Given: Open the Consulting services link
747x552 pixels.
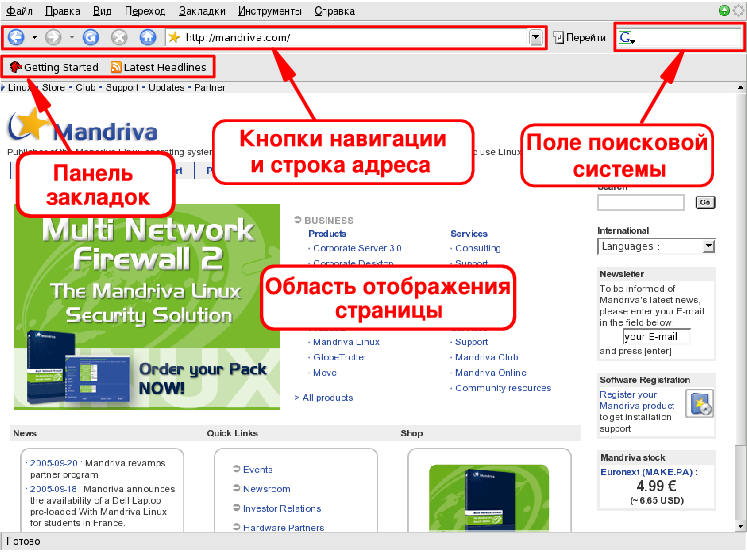Looking at the screenshot, I should pos(477,248).
